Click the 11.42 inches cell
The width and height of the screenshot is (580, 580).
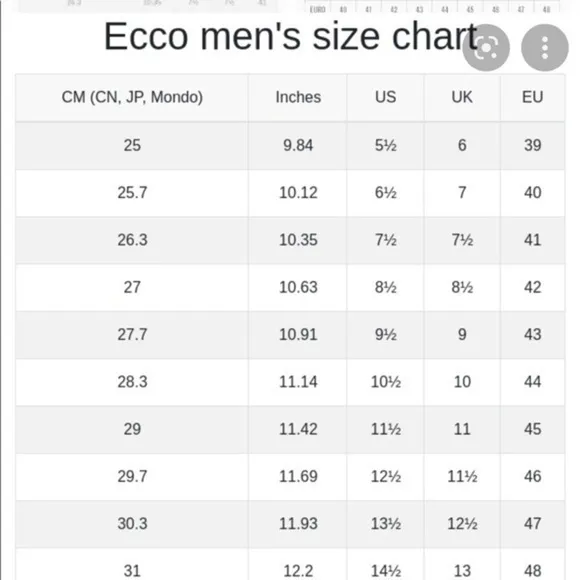tap(298, 429)
